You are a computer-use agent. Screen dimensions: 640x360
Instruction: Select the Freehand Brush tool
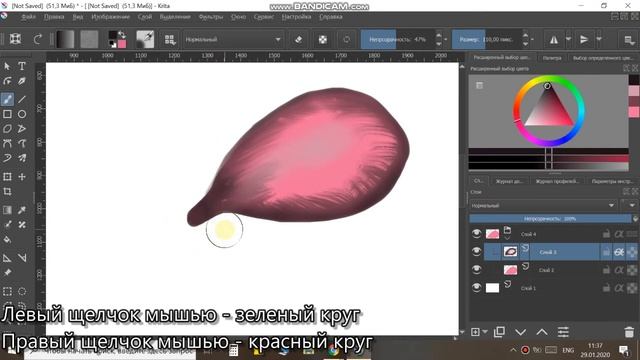(7, 99)
